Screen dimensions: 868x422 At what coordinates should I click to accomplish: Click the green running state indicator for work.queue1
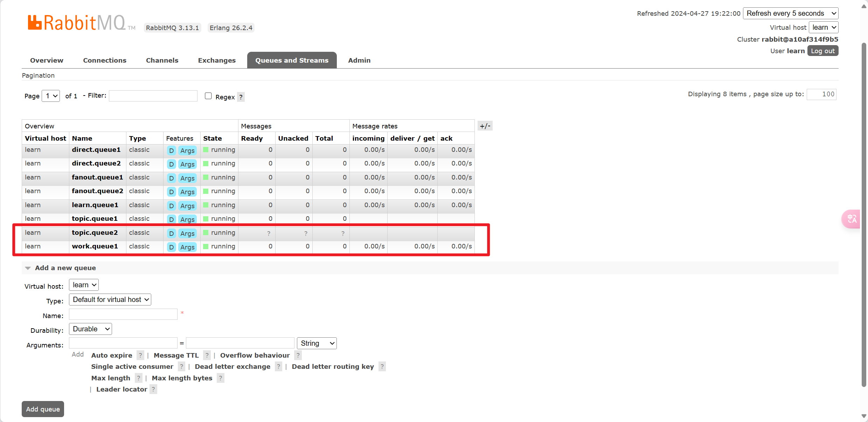point(206,246)
